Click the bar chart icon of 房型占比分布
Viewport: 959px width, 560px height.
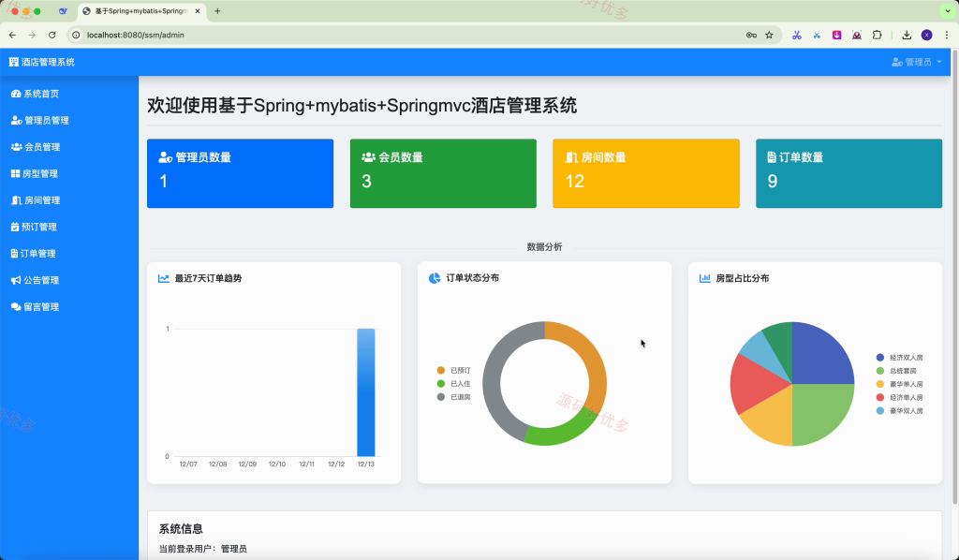coord(704,278)
